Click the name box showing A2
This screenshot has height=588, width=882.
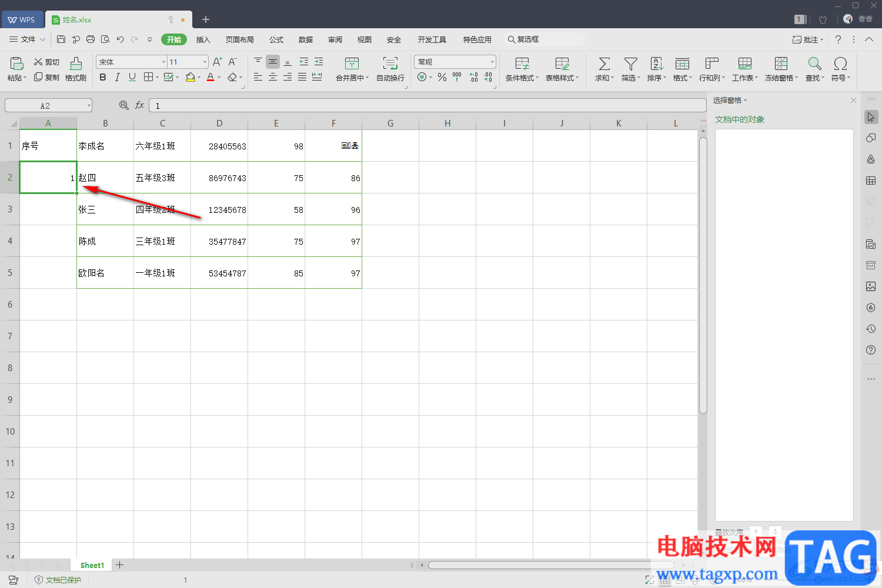click(x=49, y=106)
